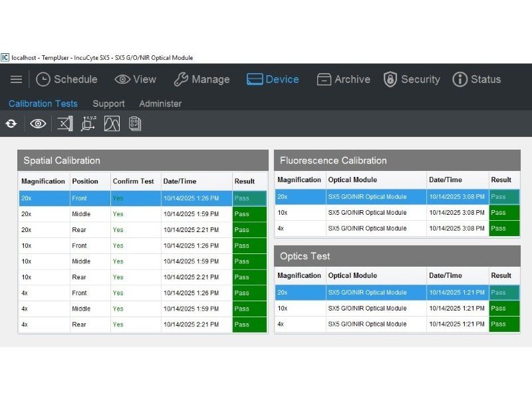The image size is (532, 399).
Task: Click the IC application logo icon
Action: [x=5, y=57]
